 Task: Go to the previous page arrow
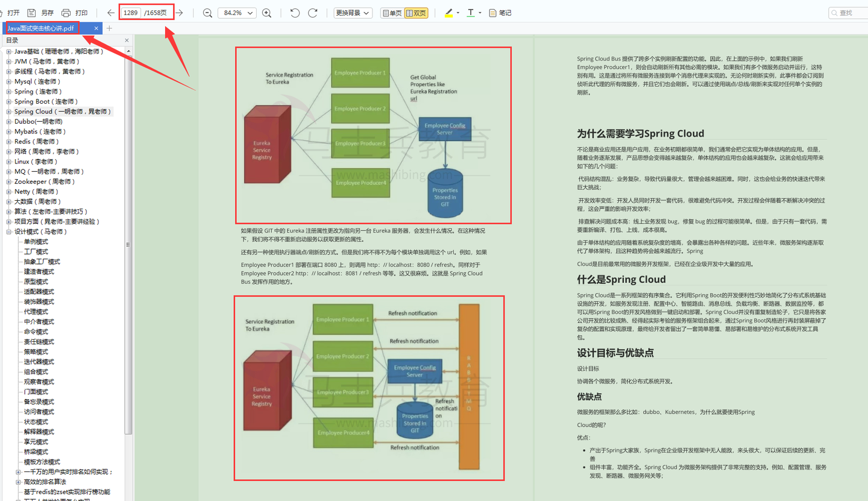(111, 13)
